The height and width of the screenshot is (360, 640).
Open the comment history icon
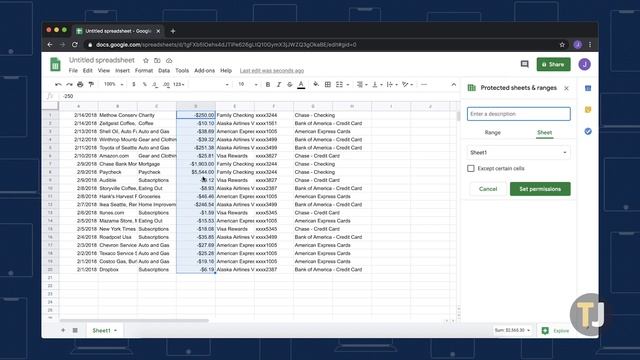(524, 64)
